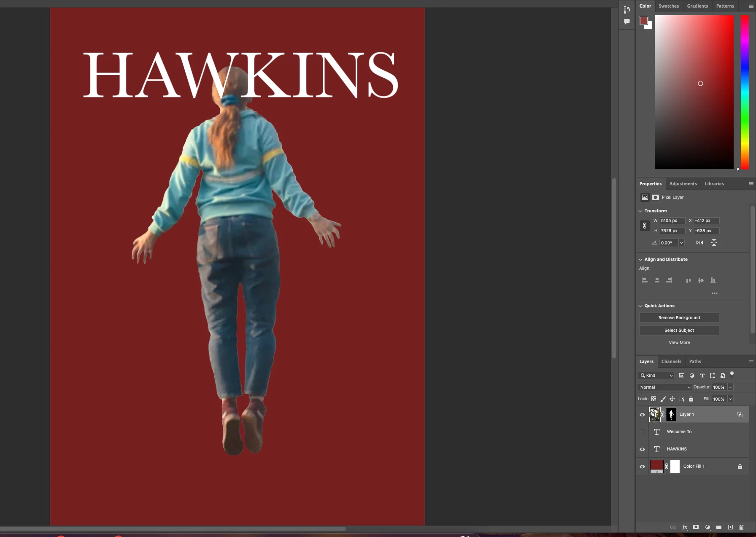The height and width of the screenshot is (537, 756).
Task: Hide Layer 1 with its eye icon
Action: [643, 415]
